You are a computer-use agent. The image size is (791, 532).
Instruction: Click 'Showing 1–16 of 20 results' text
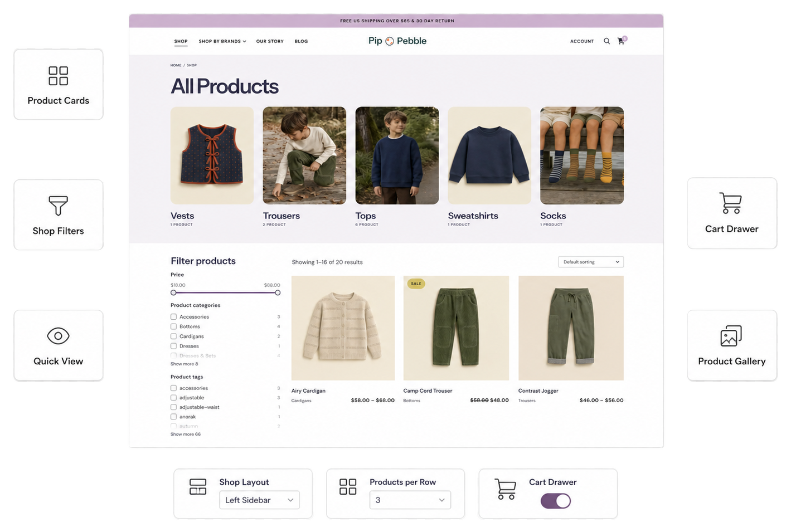point(327,262)
